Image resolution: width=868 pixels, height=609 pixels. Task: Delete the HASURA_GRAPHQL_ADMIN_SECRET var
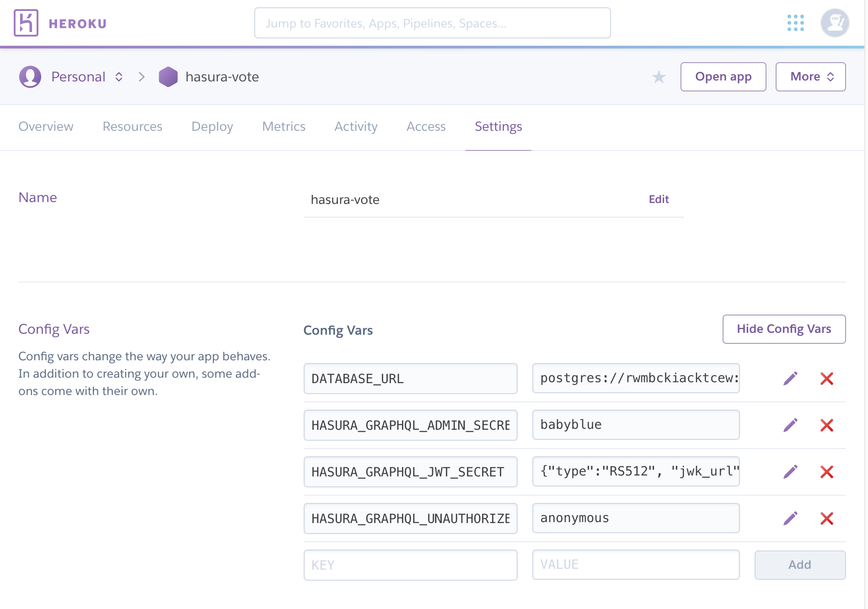coord(827,425)
